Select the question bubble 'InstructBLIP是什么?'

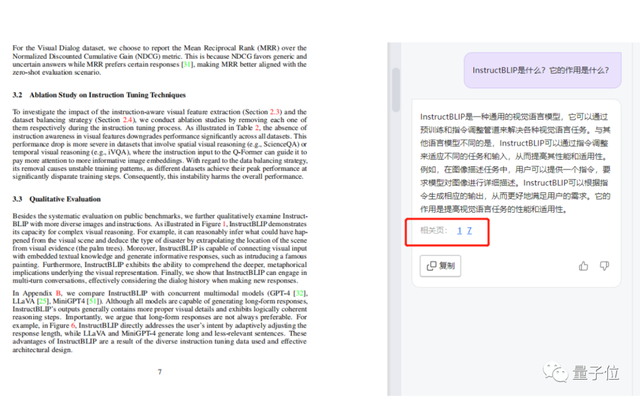click(x=542, y=70)
